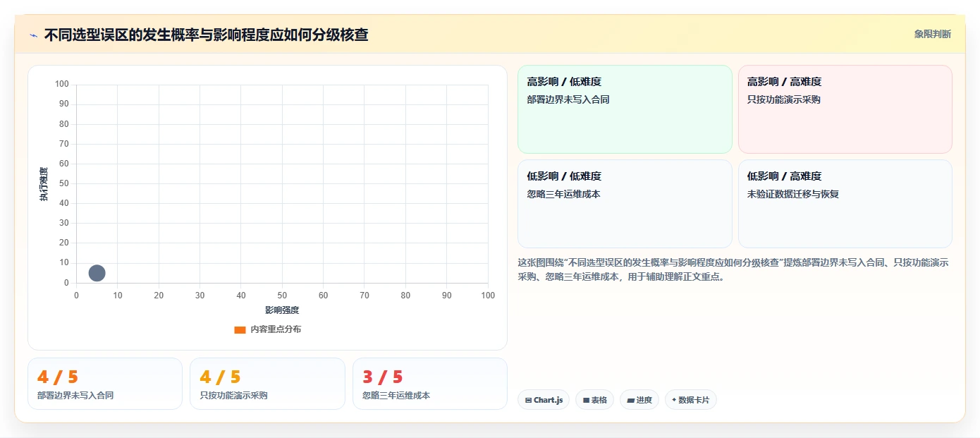The width and height of the screenshot is (980, 438).
Task: Open the 高影响 / 低难度 quadrant card
Action: [x=625, y=109]
